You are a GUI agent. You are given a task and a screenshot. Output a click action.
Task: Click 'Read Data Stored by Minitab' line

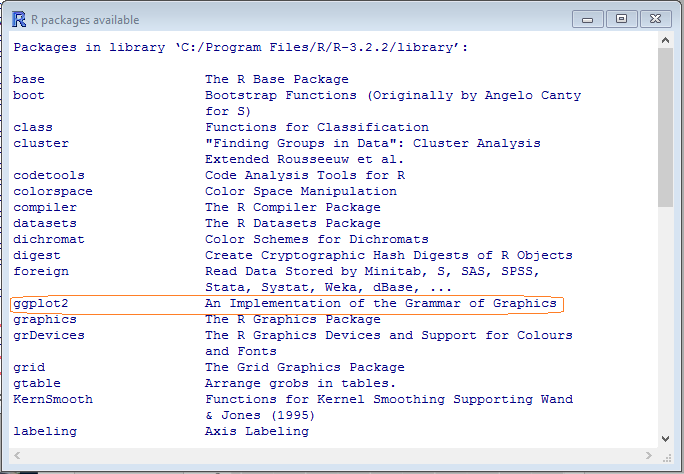tap(373, 271)
